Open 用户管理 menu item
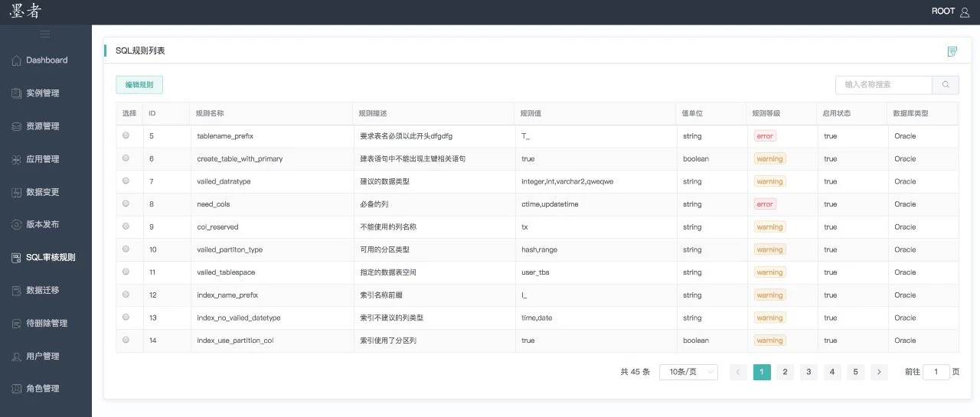Viewport: 980px width, 417px height. (x=46, y=357)
